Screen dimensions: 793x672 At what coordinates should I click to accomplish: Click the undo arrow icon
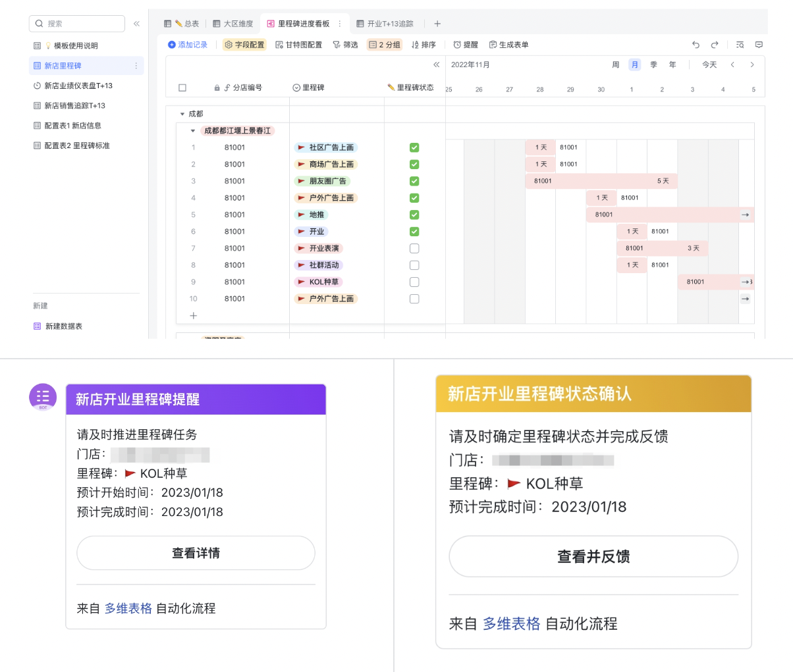(x=696, y=45)
